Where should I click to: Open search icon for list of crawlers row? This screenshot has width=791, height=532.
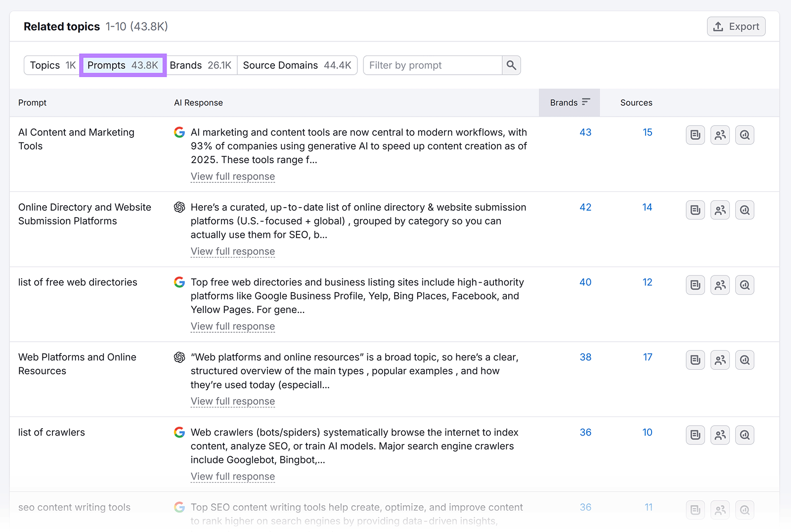745,435
